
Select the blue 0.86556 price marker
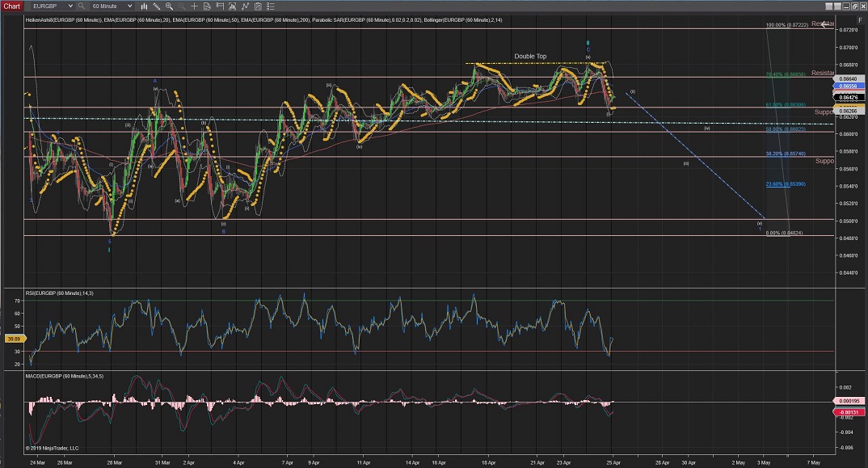(847, 86)
